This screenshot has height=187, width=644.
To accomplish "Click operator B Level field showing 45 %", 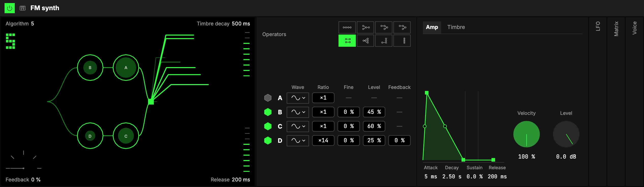I will point(374,112).
